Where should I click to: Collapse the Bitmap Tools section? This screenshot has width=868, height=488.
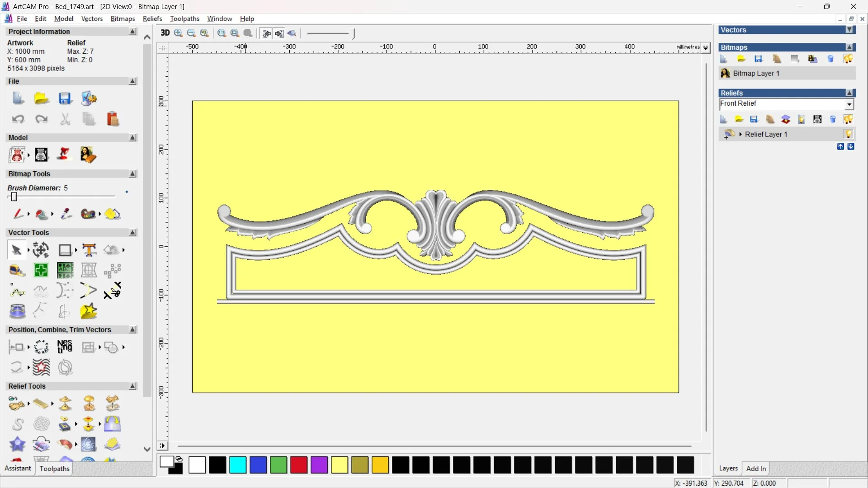(132, 174)
